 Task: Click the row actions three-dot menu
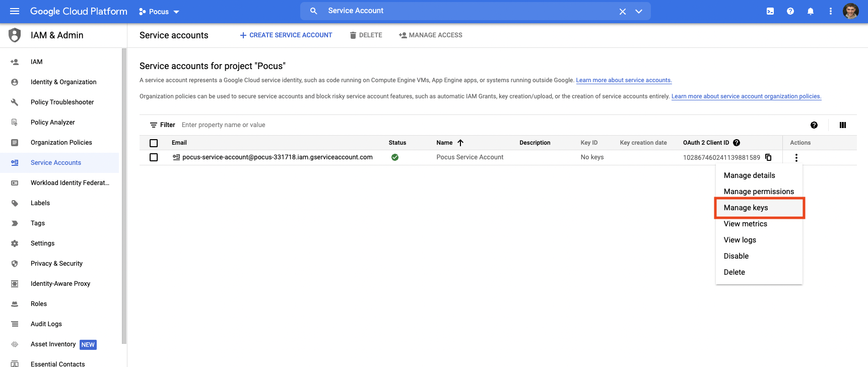click(x=796, y=158)
